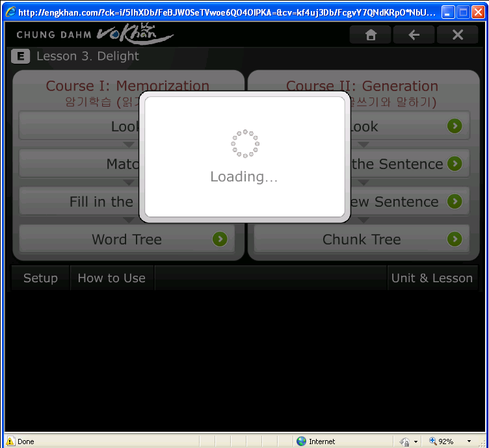Click the E level badge
Screen dimensions: 489x448
tap(21, 57)
